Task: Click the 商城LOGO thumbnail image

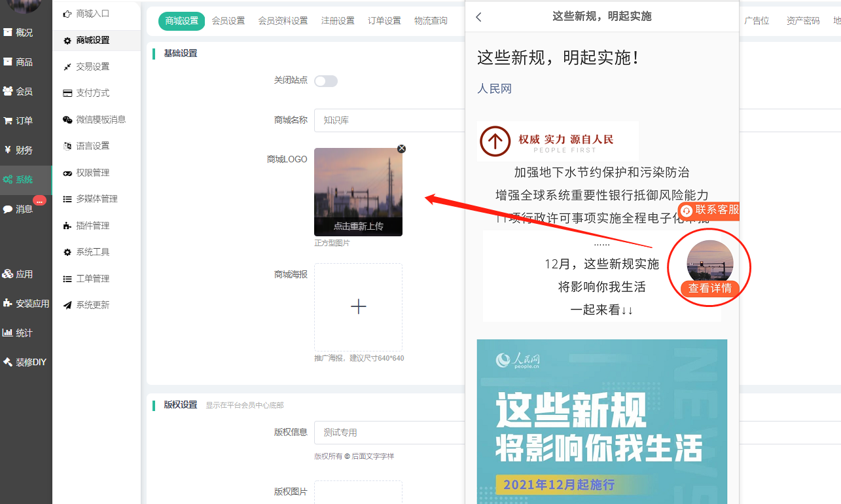Action: [358, 192]
